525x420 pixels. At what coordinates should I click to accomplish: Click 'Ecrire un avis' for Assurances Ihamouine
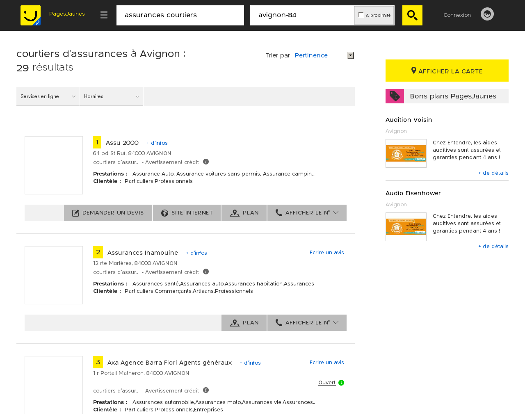tap(327, 253)
